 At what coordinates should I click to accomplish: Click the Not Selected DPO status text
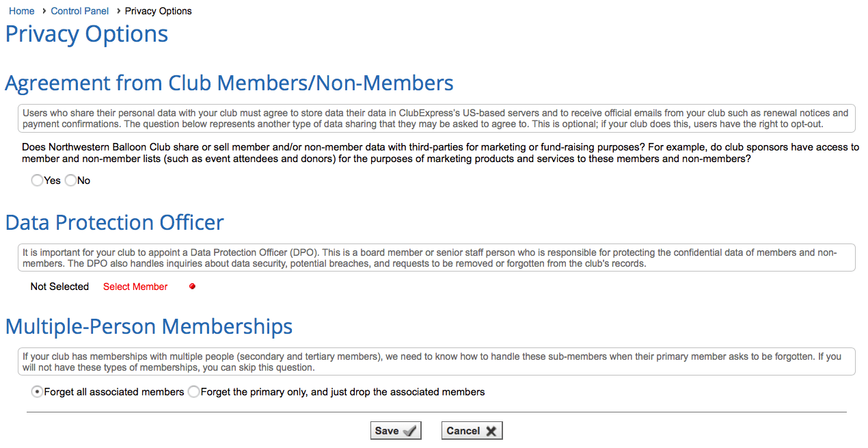tap(59, 287)
